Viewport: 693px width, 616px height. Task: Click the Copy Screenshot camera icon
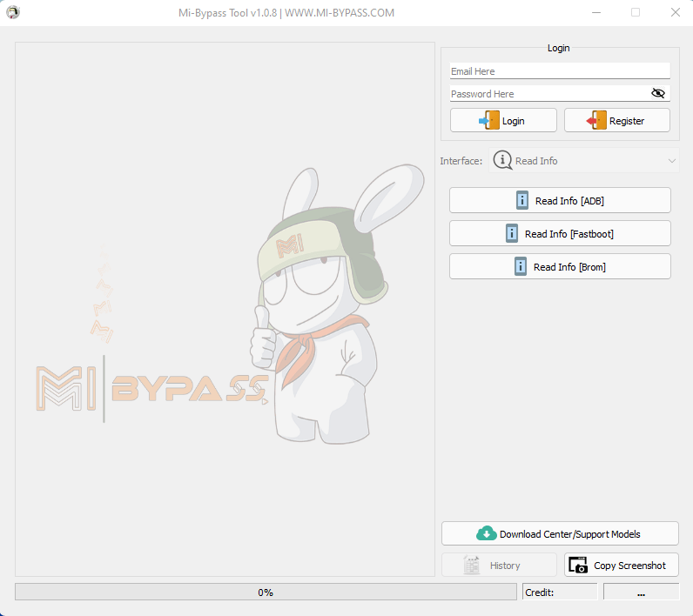coord(578,565)
